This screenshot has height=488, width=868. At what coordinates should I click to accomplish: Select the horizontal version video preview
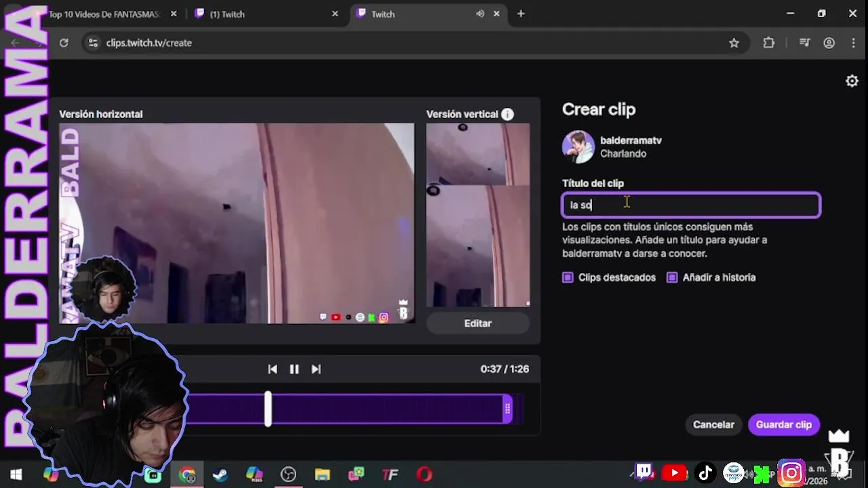(237, 223)
